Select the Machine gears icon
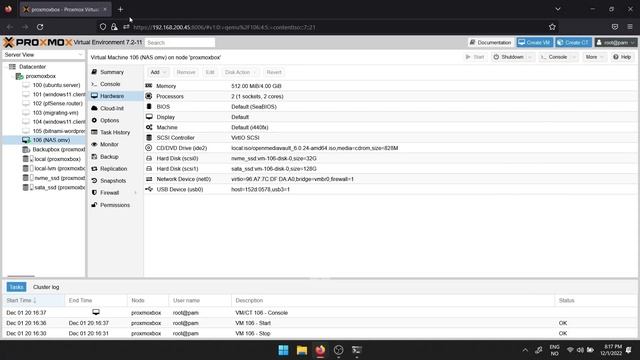This screenshot has height=360, width=640. tap(149, 127)
